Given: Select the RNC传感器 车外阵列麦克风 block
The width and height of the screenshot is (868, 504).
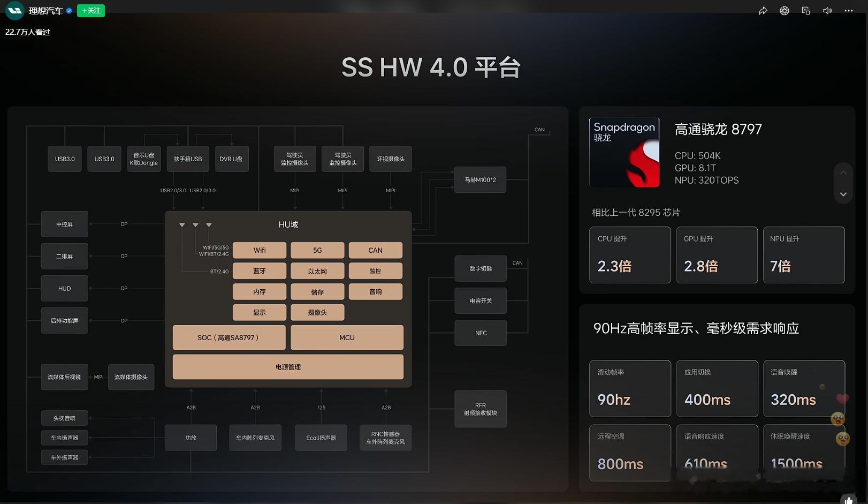Looking at the screenshot, I should [385, 438].
